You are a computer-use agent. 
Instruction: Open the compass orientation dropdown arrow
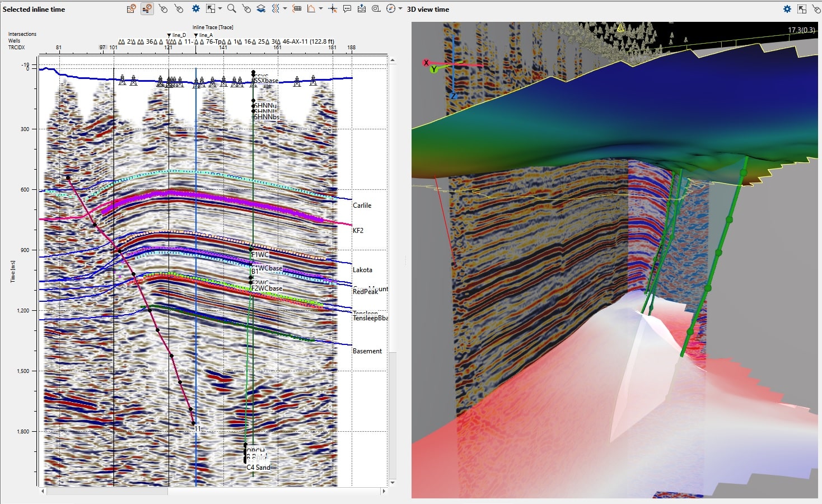400,8
